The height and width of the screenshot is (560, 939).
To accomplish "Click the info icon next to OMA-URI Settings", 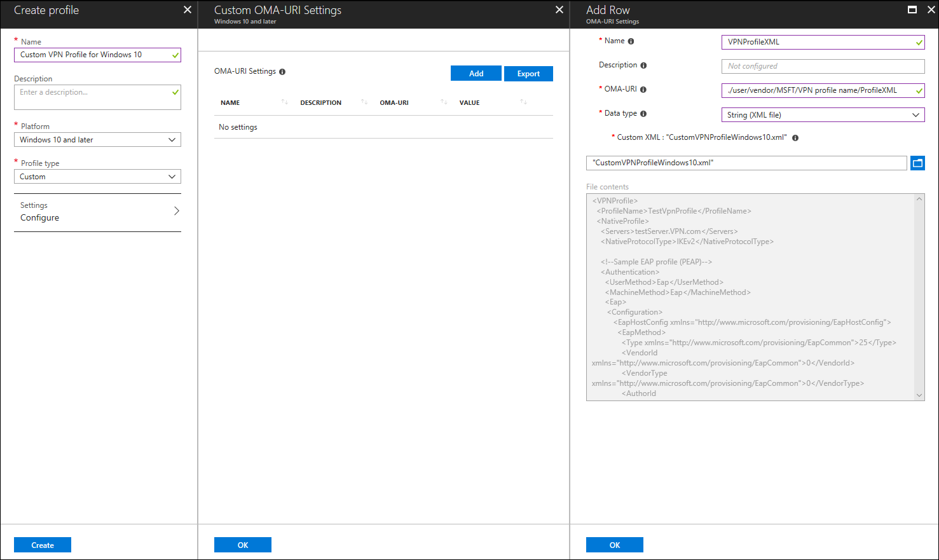I will tap(282, 72).
